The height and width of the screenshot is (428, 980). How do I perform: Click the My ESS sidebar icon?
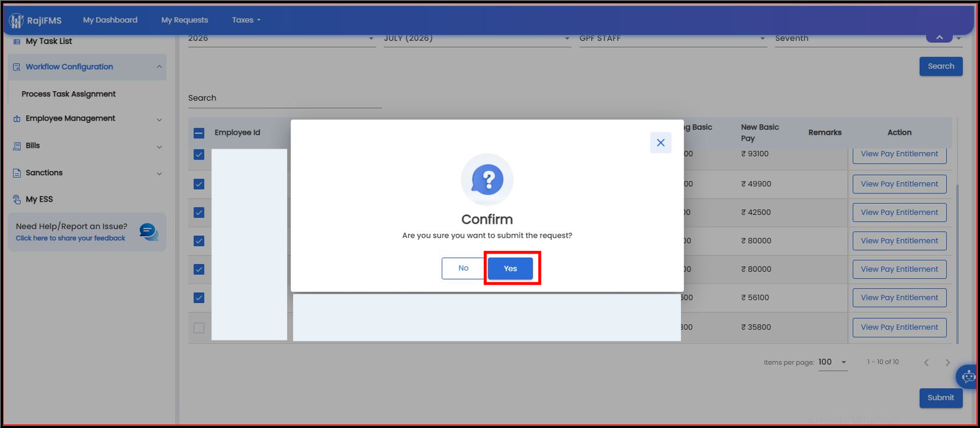coord(17,200)
